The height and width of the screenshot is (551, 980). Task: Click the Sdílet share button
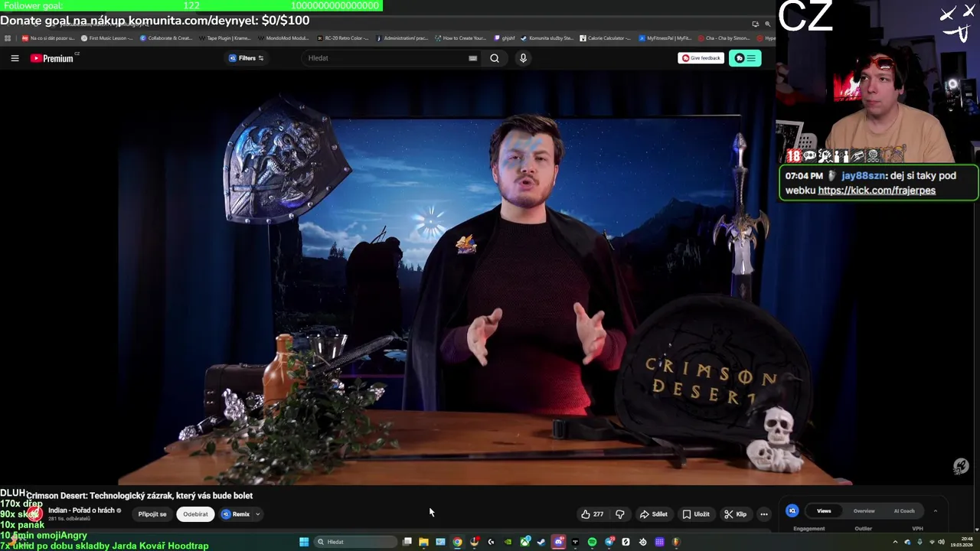point(654,514)
